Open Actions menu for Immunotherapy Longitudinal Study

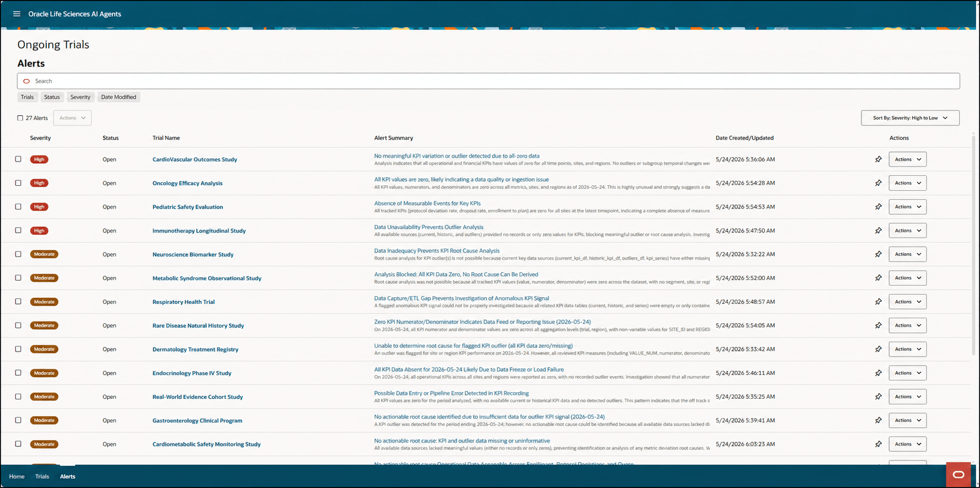tap(907, 230)
